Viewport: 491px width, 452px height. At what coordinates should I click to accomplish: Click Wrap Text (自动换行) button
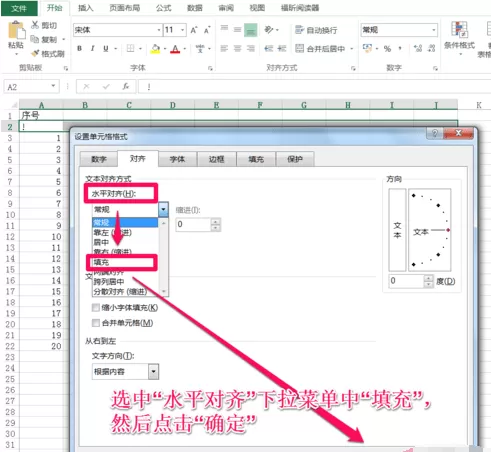point(316,30)
